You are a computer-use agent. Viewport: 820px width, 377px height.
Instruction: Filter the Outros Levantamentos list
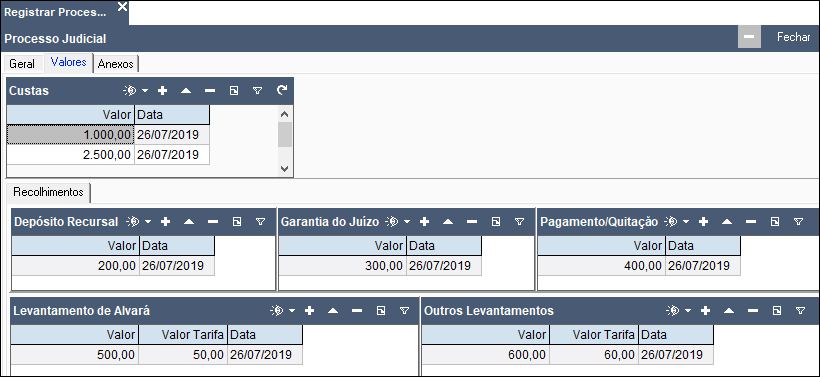point(800,311)
